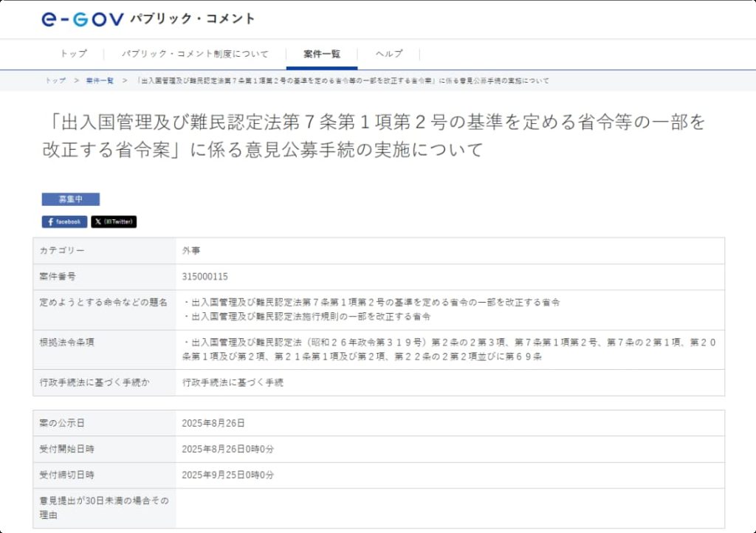Viewport: 756px width, 533px height.
Task: Open the ヘルプ navigation tab
Action: (x=389, y=54)
